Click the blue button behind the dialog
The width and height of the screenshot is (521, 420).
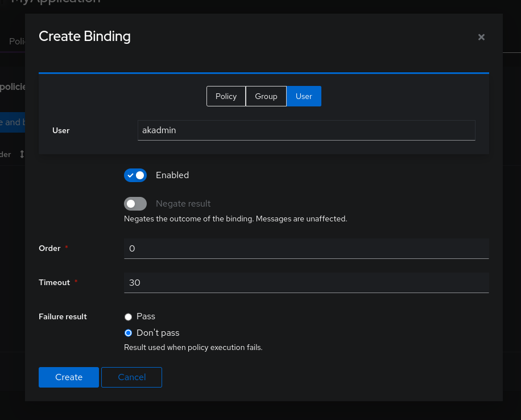(x=12, y=122)
